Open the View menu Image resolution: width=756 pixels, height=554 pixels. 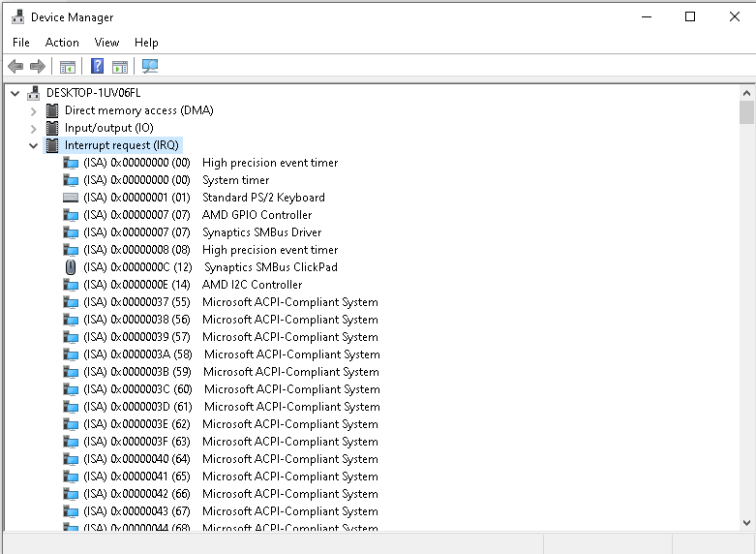tap(106, 43)
